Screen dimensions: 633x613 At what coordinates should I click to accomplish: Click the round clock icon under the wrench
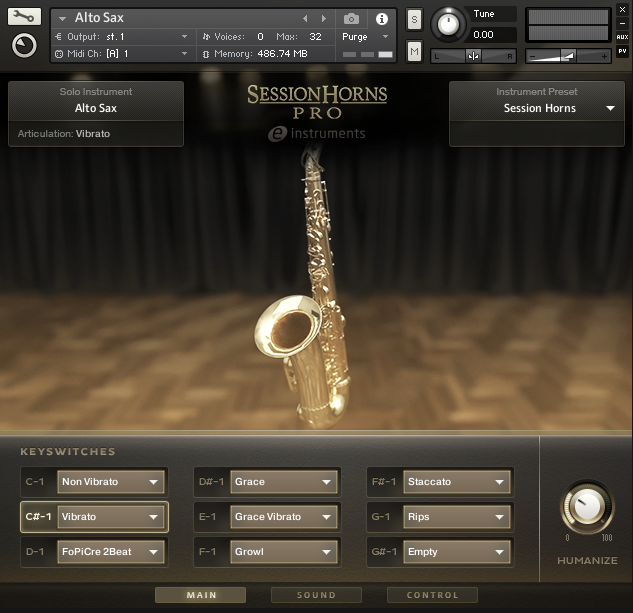coord(24,45)
